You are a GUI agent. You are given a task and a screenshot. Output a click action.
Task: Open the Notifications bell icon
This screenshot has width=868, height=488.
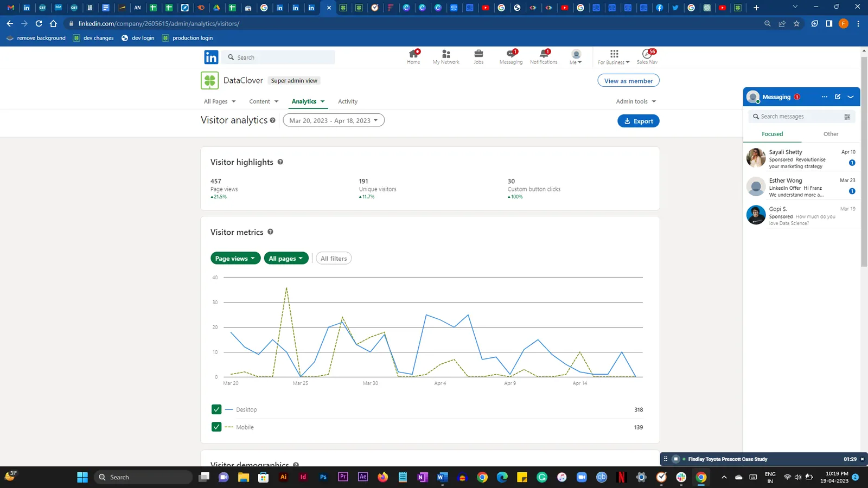tap(544, 56)
